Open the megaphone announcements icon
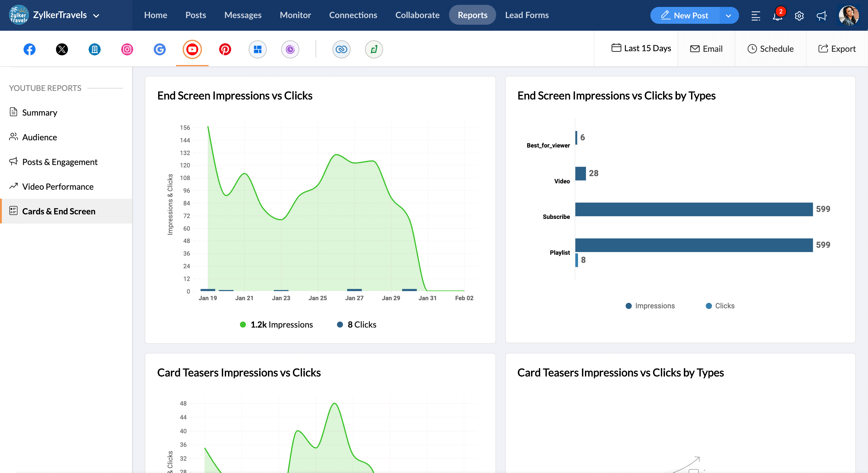Screen dimensions: 868x473 822,16
